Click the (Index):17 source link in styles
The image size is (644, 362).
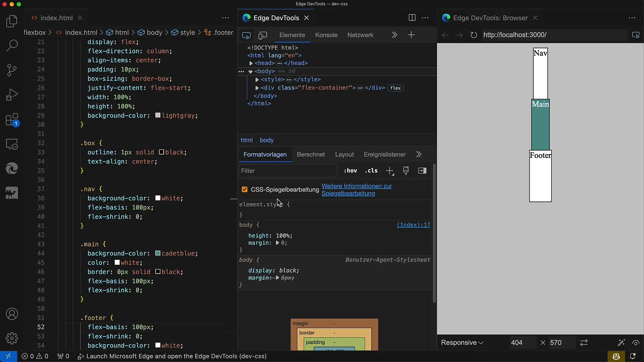tap(413, 225)
